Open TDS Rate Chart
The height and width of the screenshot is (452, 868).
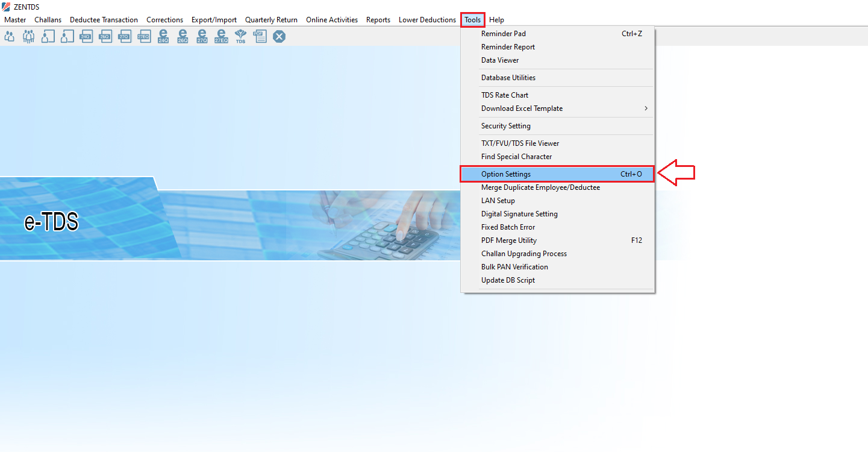(558, 95)
